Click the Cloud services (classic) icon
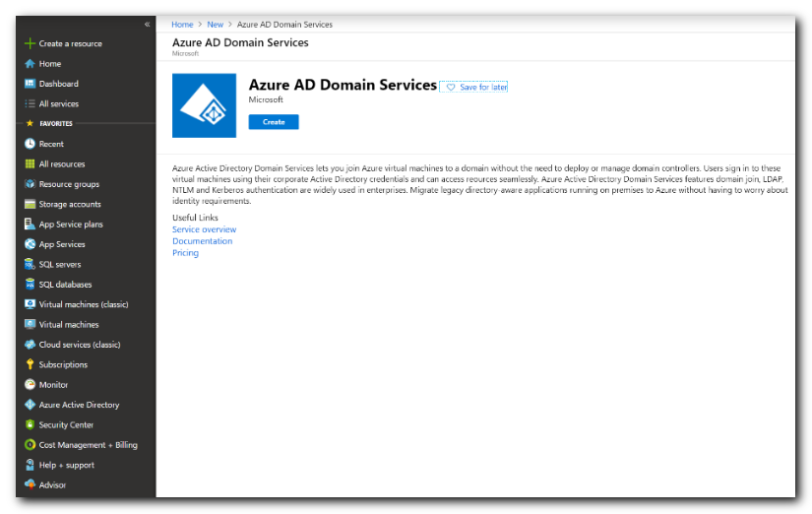This screenshot has width=812, height=514. coord(31,345)
